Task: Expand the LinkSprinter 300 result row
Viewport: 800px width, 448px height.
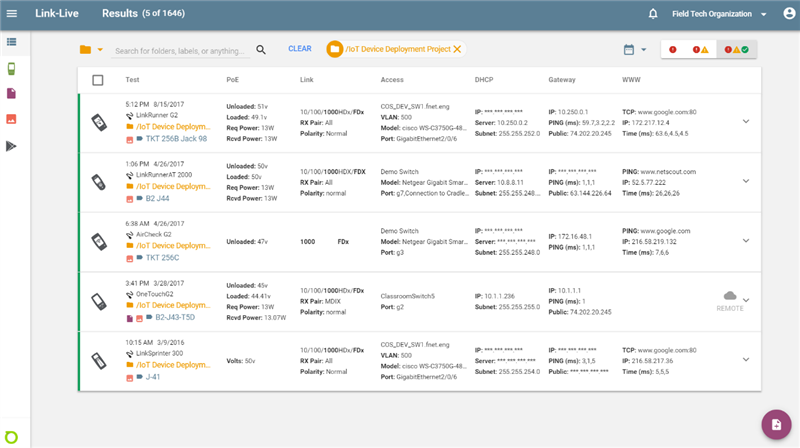Action: point(745,360)
